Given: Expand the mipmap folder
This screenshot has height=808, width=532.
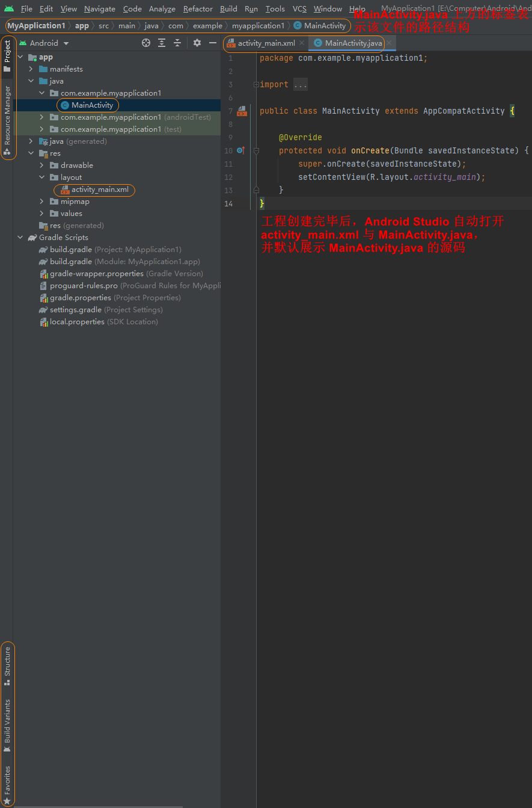Looking at the screenshot, I should 42,202.
